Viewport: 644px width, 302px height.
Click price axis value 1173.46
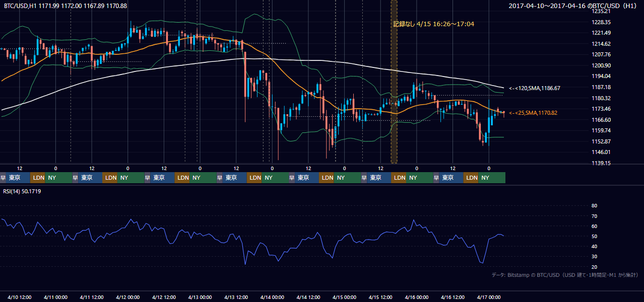tap(601, 109)
